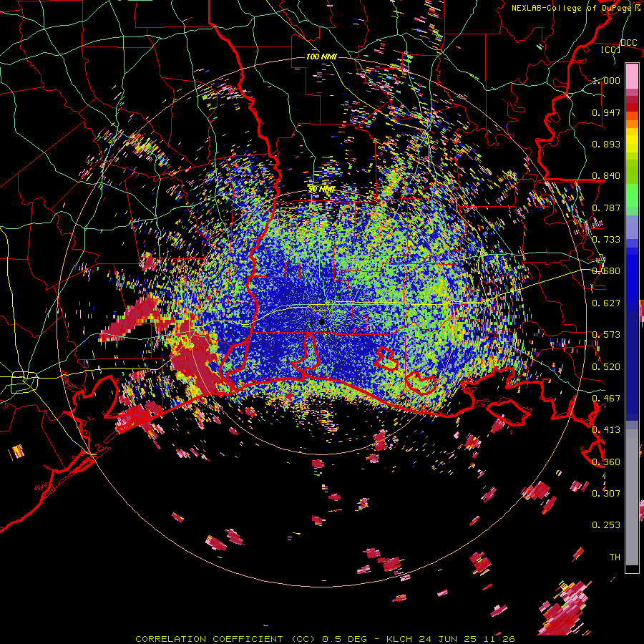
Task: Click the 0.733 scale value
Action: [606, 240]
